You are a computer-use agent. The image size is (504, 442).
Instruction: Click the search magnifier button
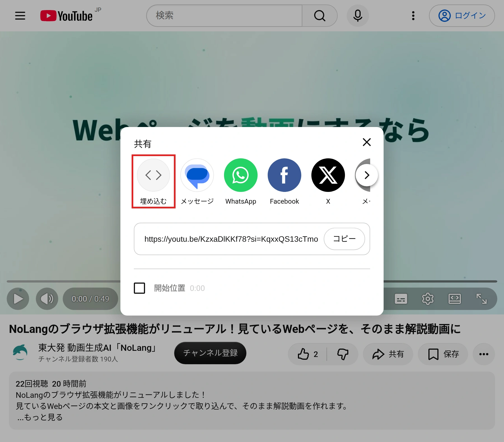point(319,16)
